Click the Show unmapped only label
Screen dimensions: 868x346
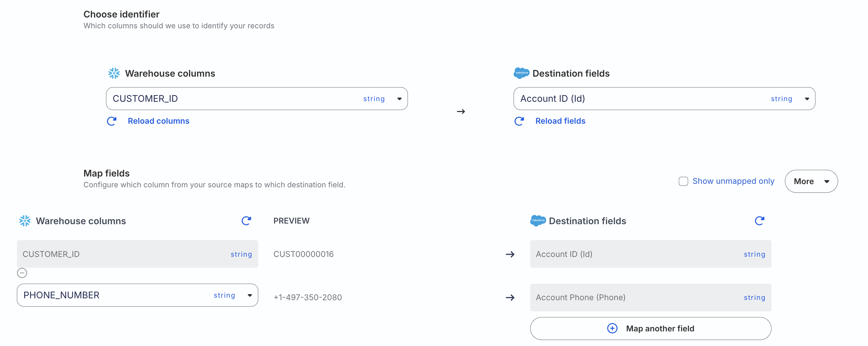[733, 181]
